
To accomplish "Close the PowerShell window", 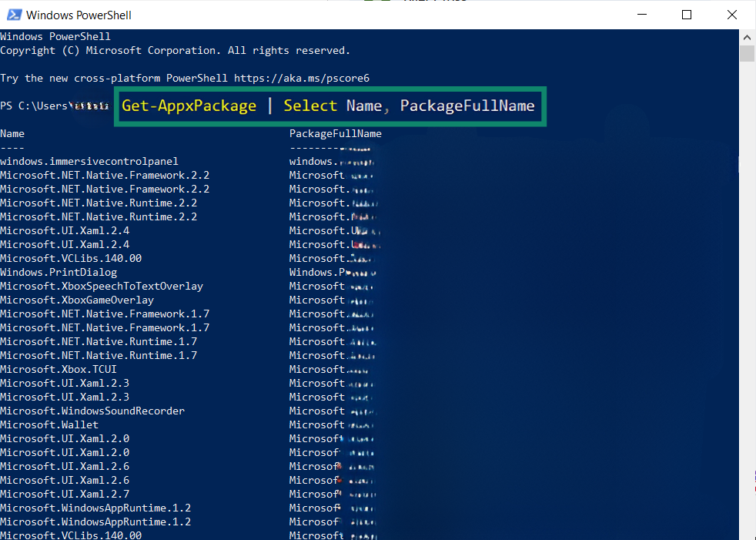I will (731, 14).
